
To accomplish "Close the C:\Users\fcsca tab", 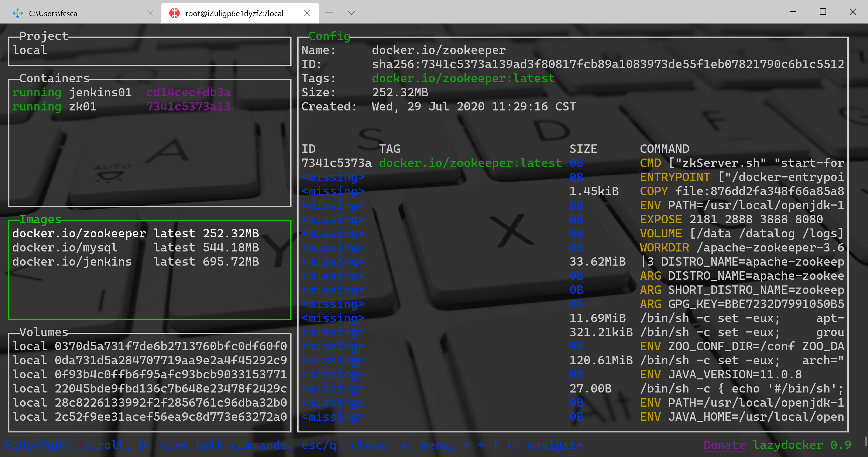I will pyautogui.click(x=150, y=13).
